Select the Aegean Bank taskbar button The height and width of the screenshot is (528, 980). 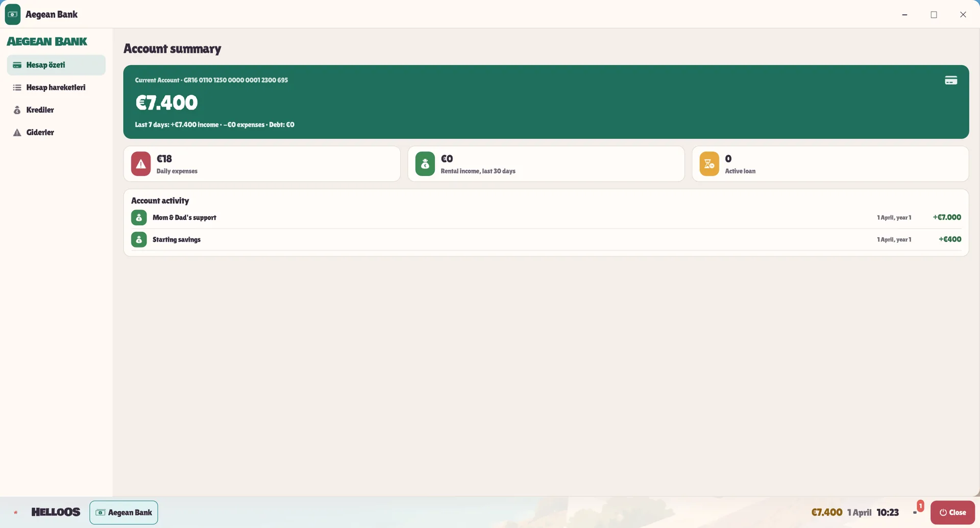(x=124, y=512)
